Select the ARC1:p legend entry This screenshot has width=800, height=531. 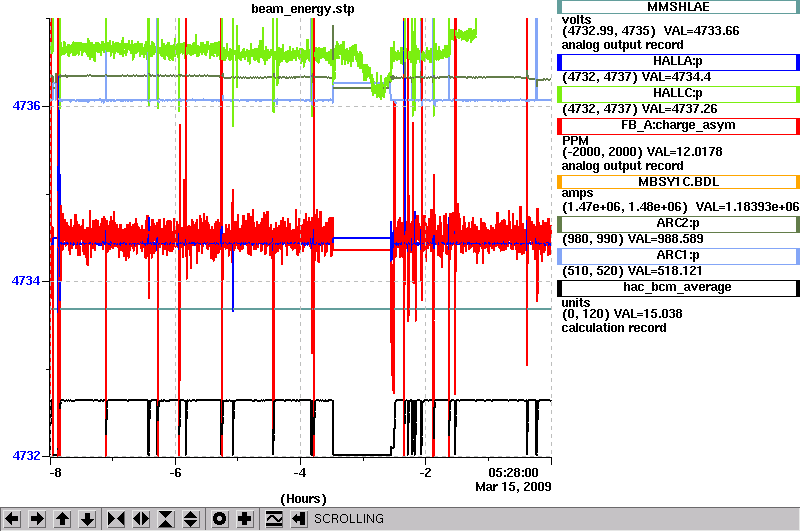(x=678, y=256)
